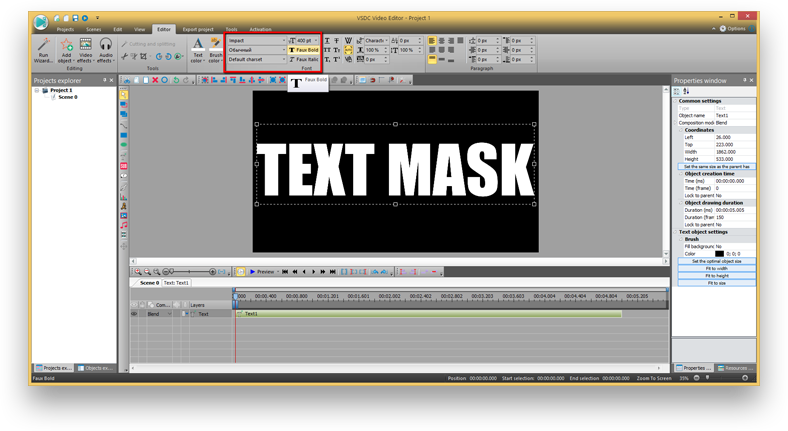Viewport: 788px width, 431px height.
Task: Collapse the Project 1 tree node
Action: (37, 90)
